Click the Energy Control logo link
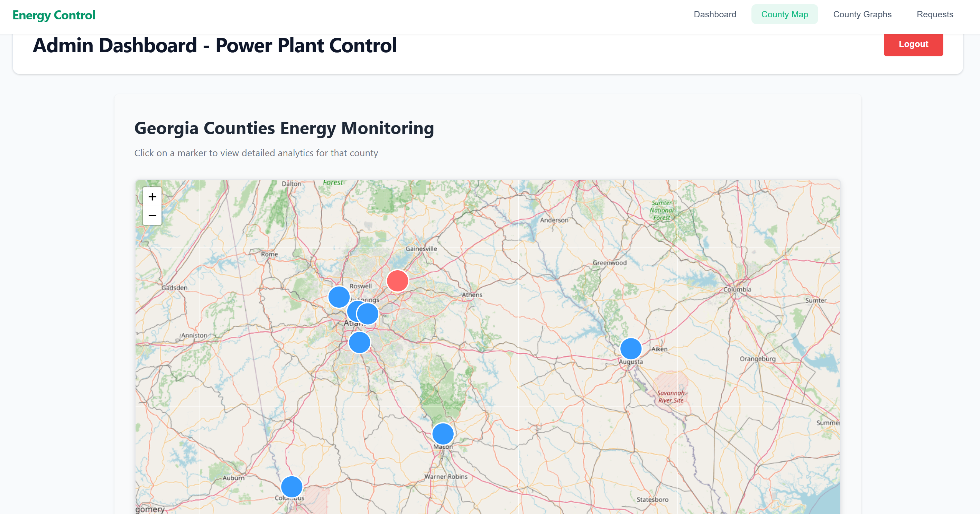 pos(54,15)
